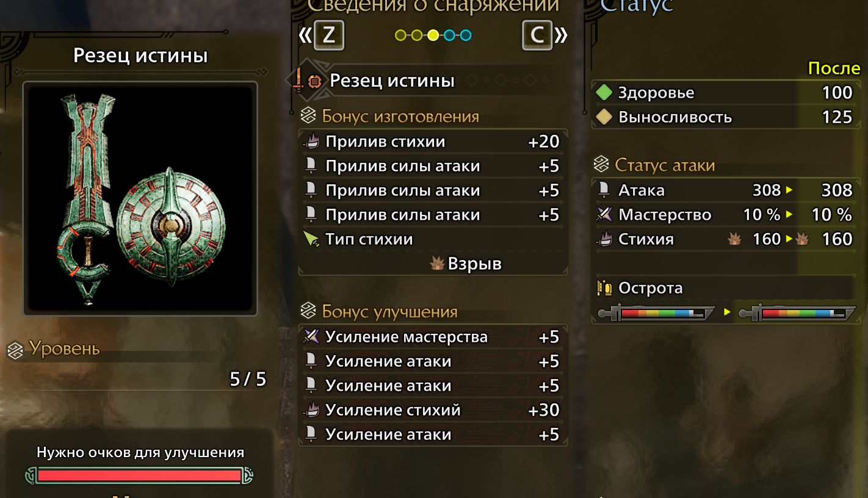The image size is (868, 498).
Task: Click the Усиление мастерства affinity icon
Action: click(311, 337)
